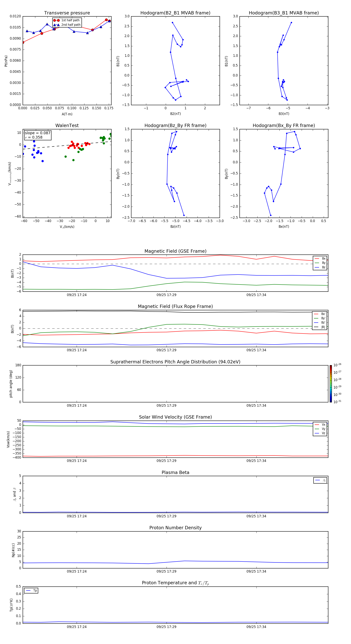Click the "Magnetic Field (Flux Rope Frame)" title
This screenshot has width=351, height=644.
175,307
